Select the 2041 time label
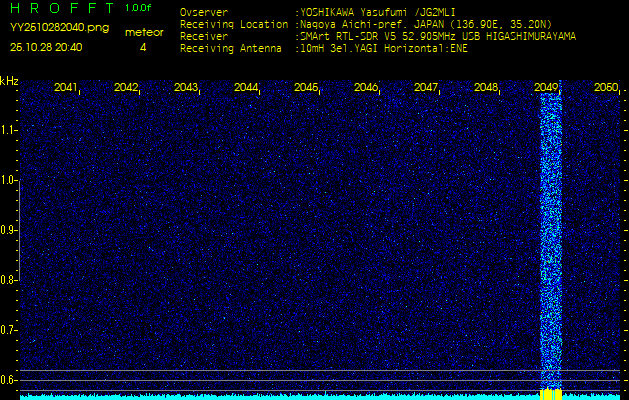The image size is (629, 400). coord(66,88)
